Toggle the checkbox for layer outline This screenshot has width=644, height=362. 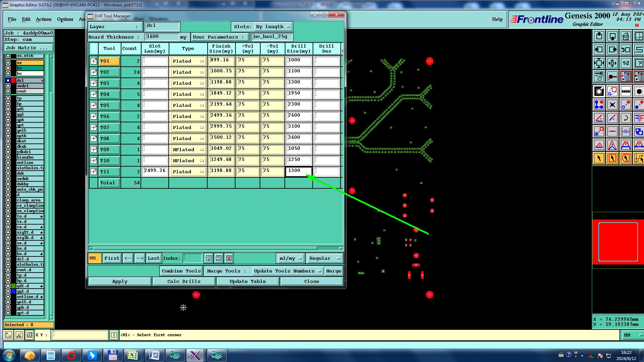coord(8,163)
